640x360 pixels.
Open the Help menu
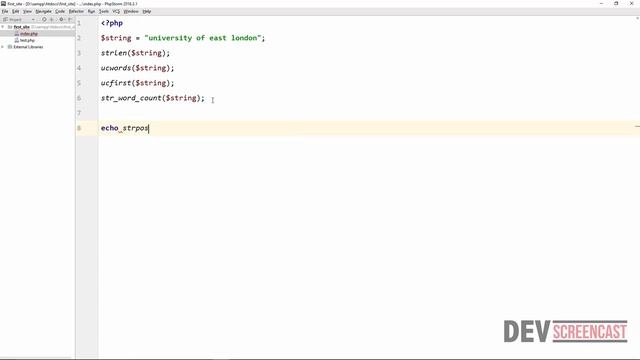pyautogui.click(x=147, y=11)
